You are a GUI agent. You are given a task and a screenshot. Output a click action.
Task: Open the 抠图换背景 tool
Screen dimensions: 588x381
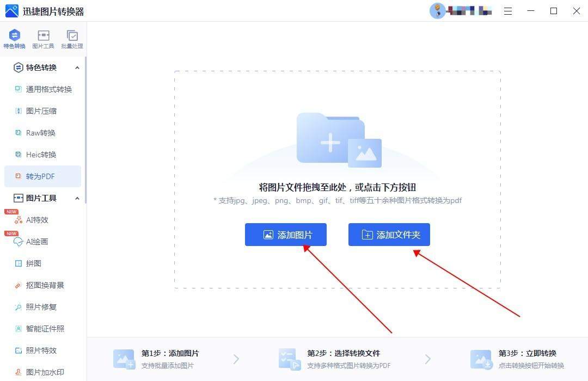tap(43, 285)
